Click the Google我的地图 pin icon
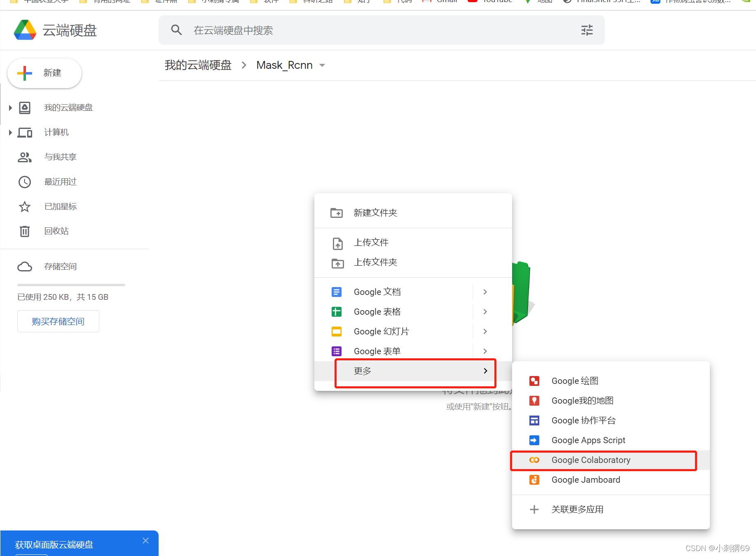Screen dimensions: 756x556 (x=534, y=401)
